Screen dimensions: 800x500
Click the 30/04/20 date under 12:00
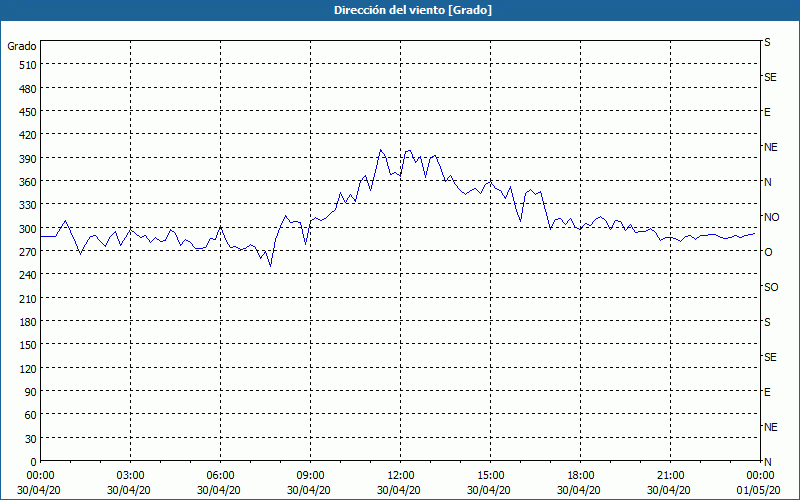coord(398,490)
